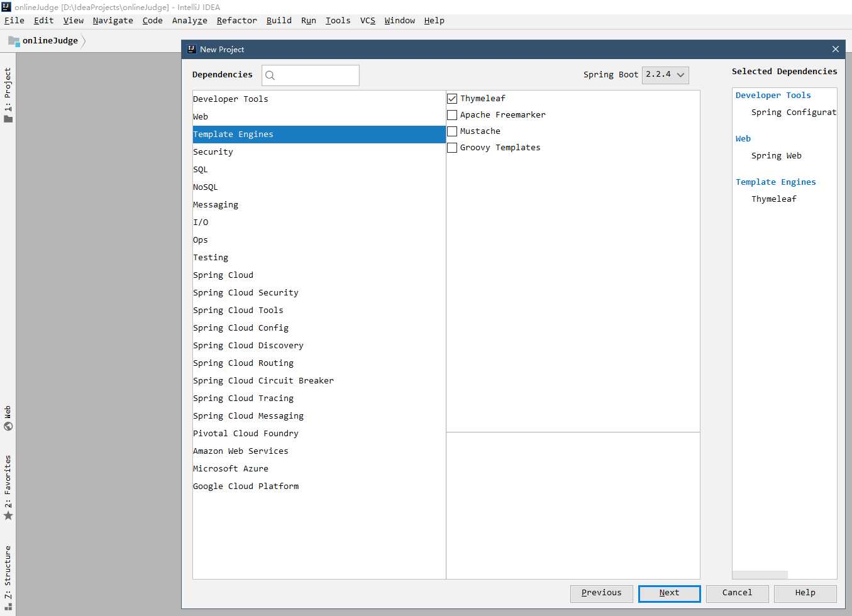Image resolution: width=852 pixels, height=616 pixels.
Task: Click Spring Web in Selected Dependencies
Action: [777, 156]
